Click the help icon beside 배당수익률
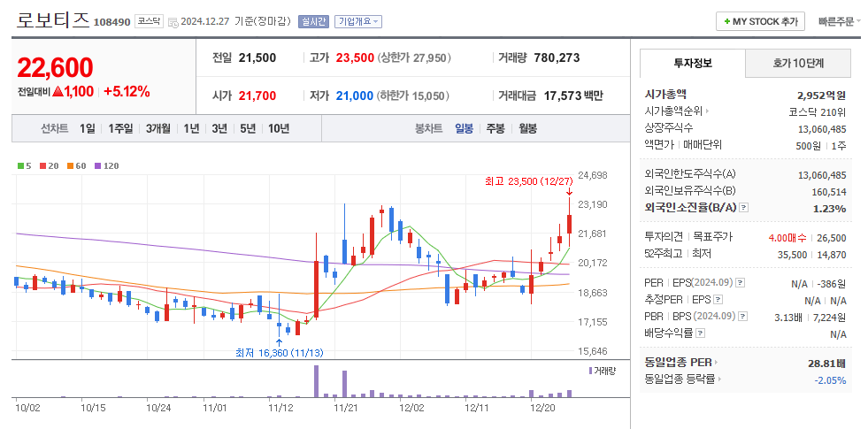The image size is (868, 429). [700, 333]
